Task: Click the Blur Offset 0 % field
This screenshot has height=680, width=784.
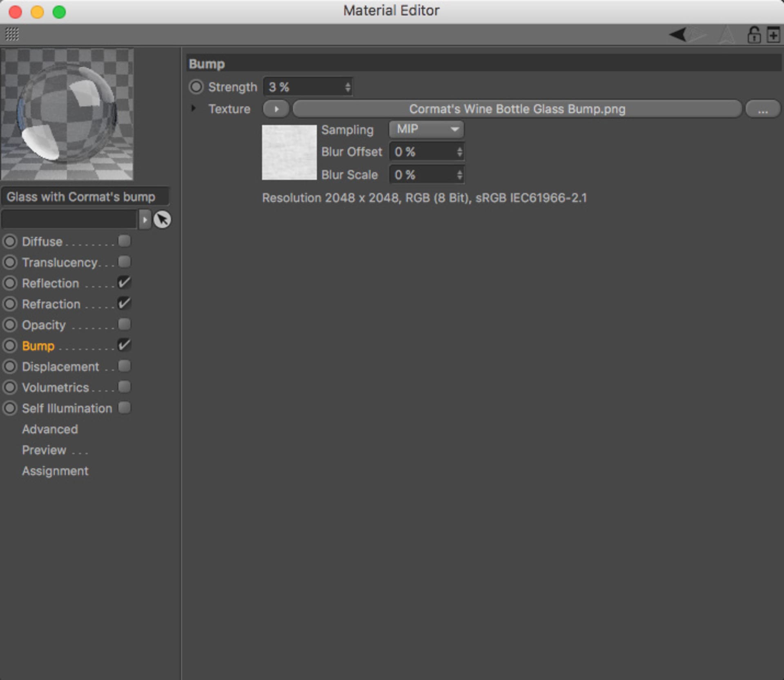Action: point(426,152)
